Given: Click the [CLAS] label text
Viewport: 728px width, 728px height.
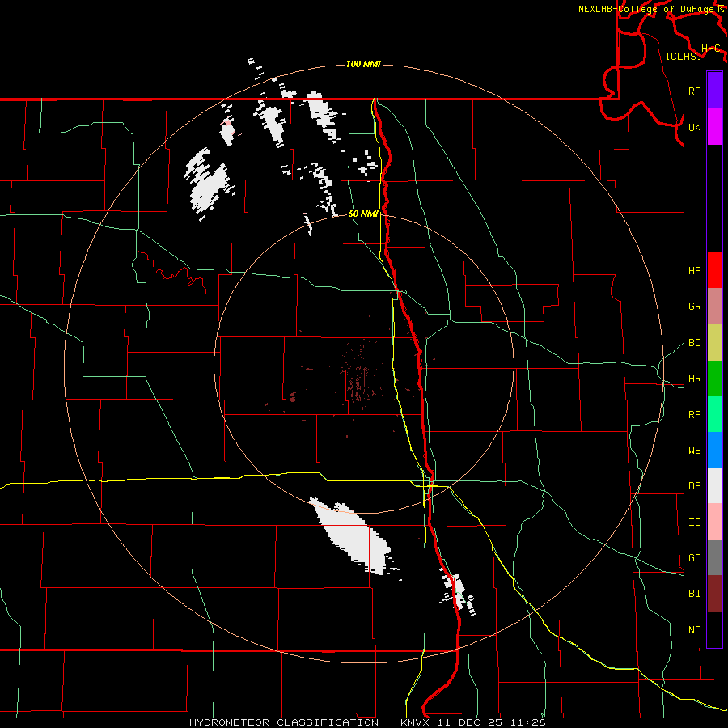Looking at the screenshot, I should click(684, 56).
